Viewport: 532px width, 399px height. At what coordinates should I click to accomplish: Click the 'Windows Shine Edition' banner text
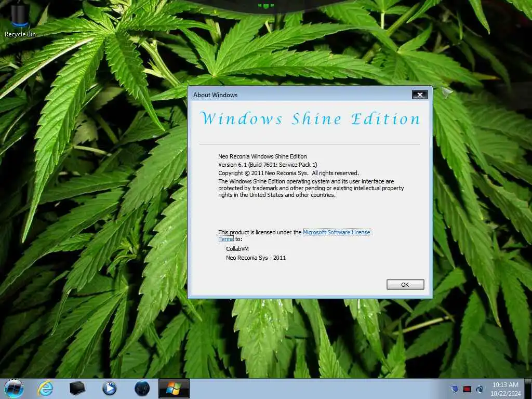[x=310, y=119]
